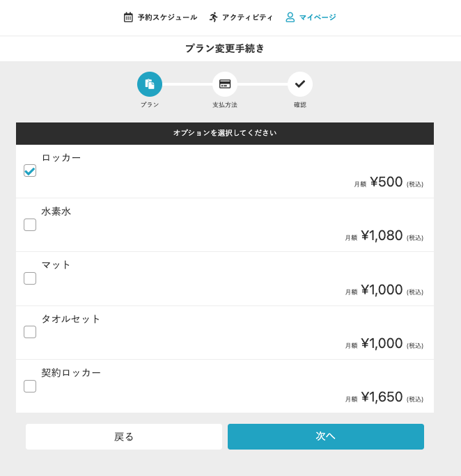461x476 pixels.
Task: Tick the マット option checkbox
Action: coord(30,278)
